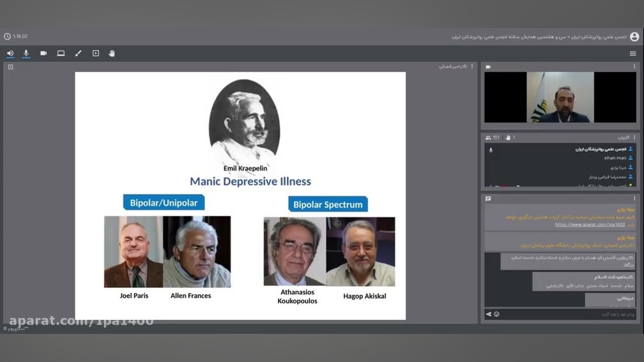644x362 pixels.
Task: Click the send message arrow icon
Action: [x=489, y=314]
